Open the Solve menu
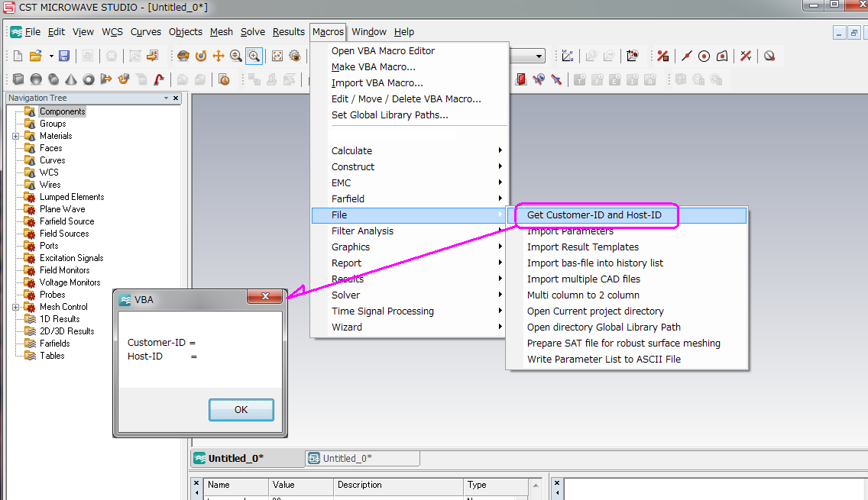This screenshot has height=500, width=868. click(x=252, y=31)
